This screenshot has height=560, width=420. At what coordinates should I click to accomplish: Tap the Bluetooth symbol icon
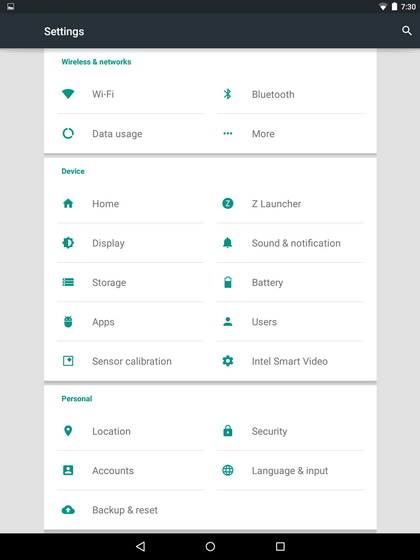click(x=228, y=94)
